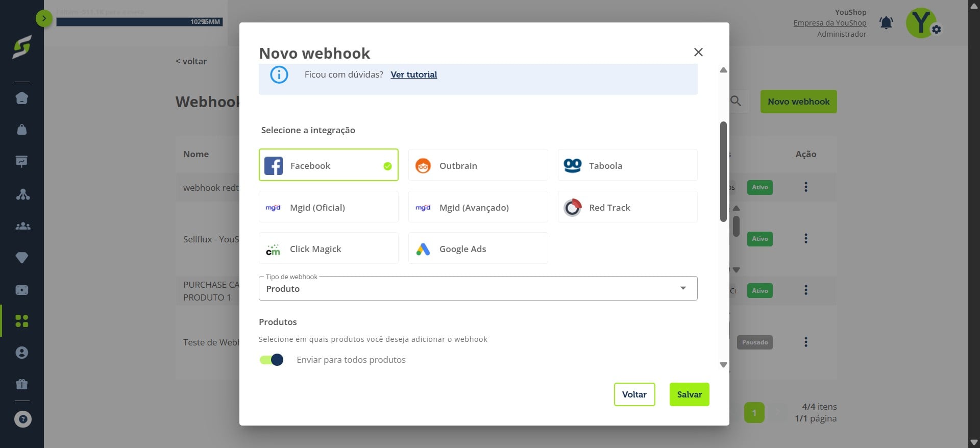Open the notifications bell

886,23
